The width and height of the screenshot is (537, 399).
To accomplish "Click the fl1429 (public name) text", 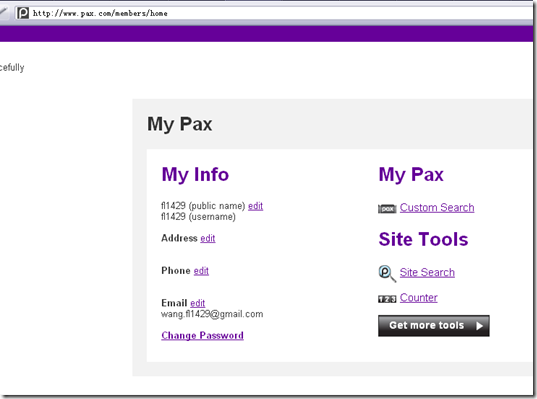I will pyautogui.click(x=203, y=206).
